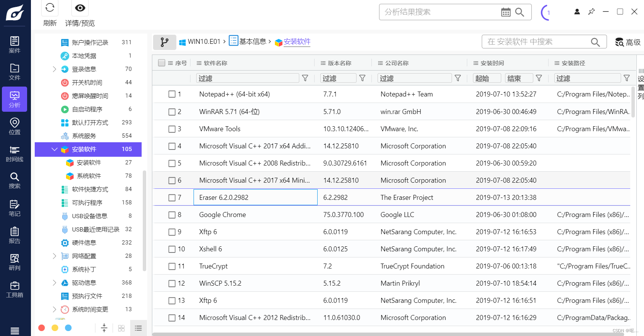
Task: Click the yellow color dot filter
Action: click(x=55, y=328)
